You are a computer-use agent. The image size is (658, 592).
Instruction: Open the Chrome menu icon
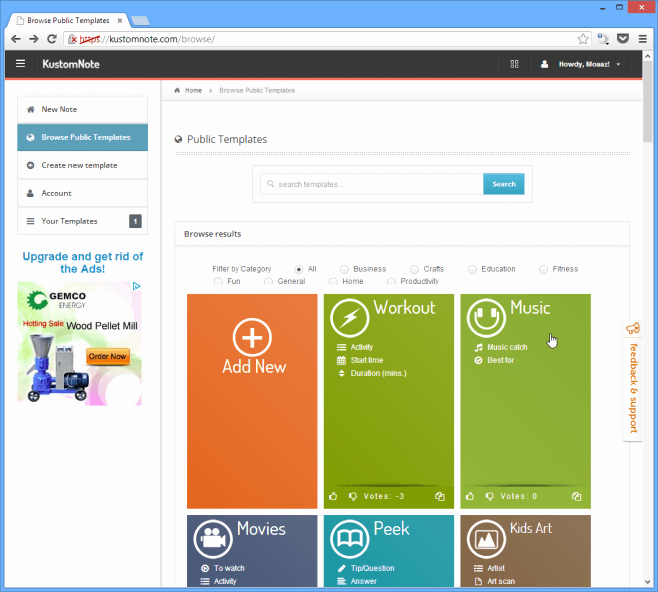click(642, 39)
